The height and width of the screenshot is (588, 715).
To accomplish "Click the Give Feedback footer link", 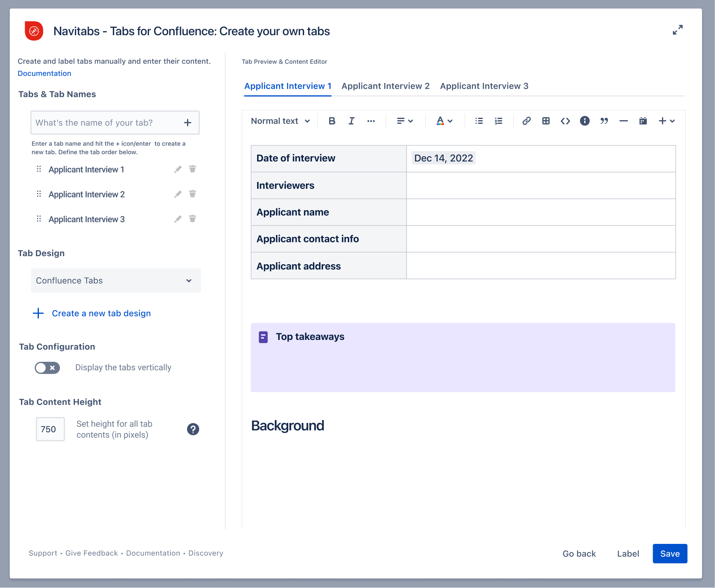I will (x=92, y=553).
